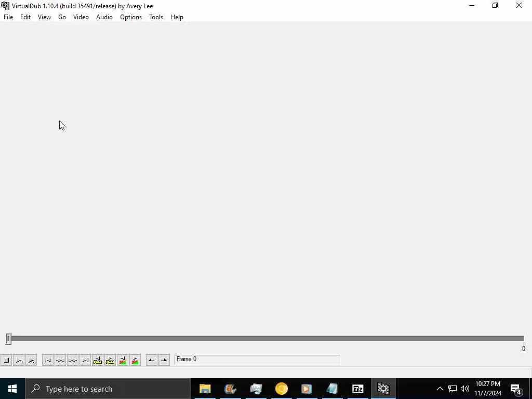532x399 pixels.
Task: Open the Edit menu
Action: pos(25,17)
